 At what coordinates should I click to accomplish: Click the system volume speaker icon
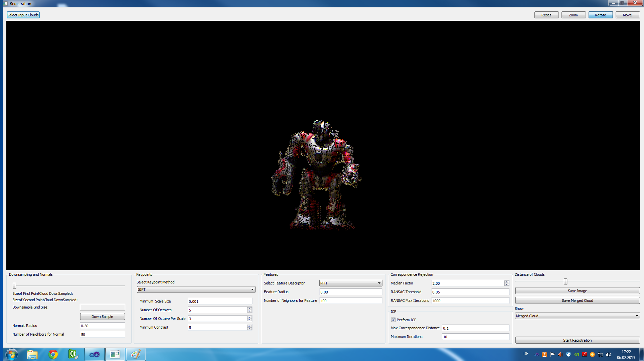click(608, 355)
